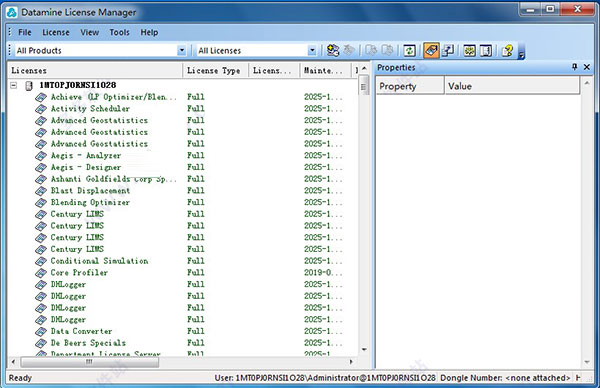Click the license tag icon beside Aegis - Analyzer
The width and height of the screenshot is (600, 388).
click(x=41, y=156)
